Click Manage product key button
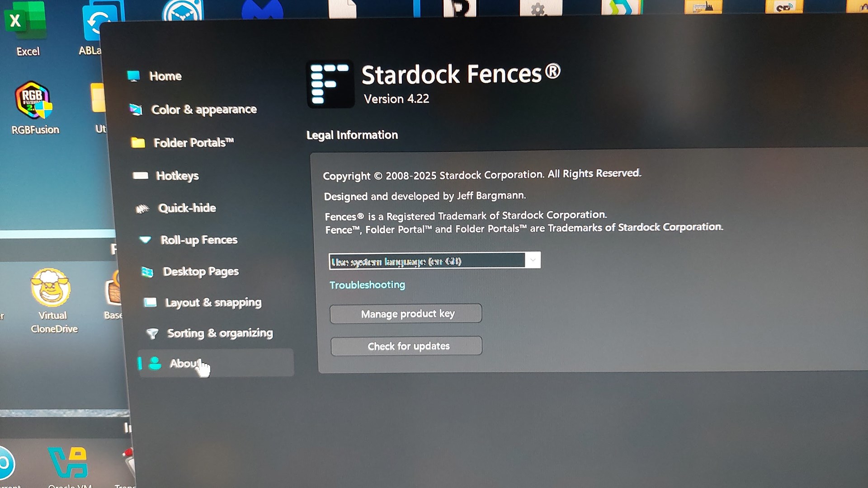 [406, 314]
